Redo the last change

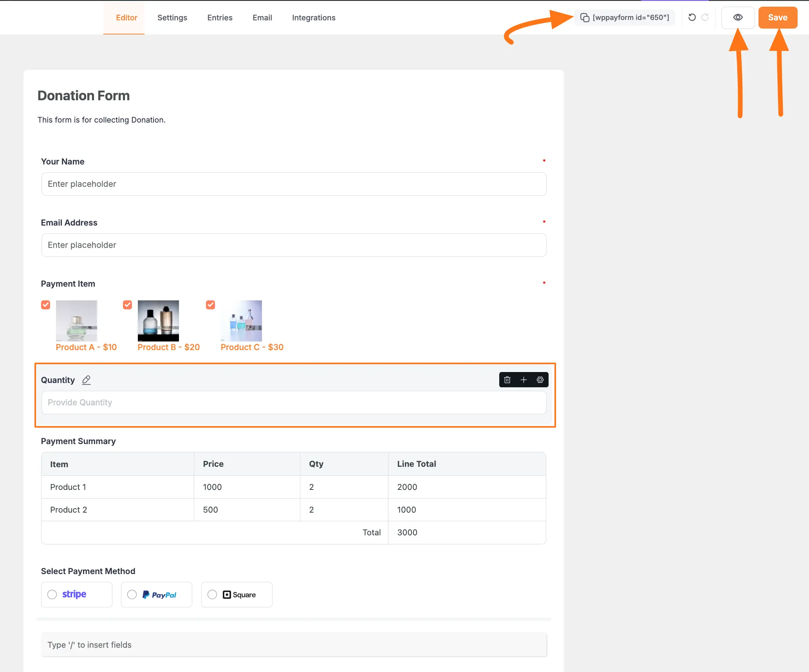(x=705, y=17)
